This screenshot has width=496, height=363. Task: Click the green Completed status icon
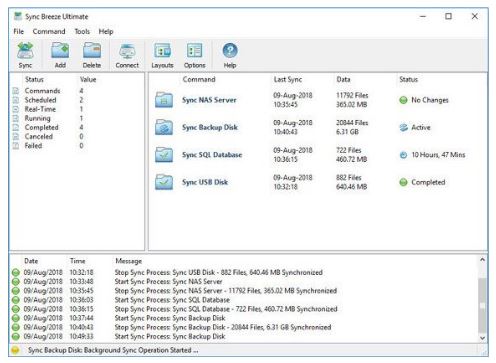coord(403,182)
